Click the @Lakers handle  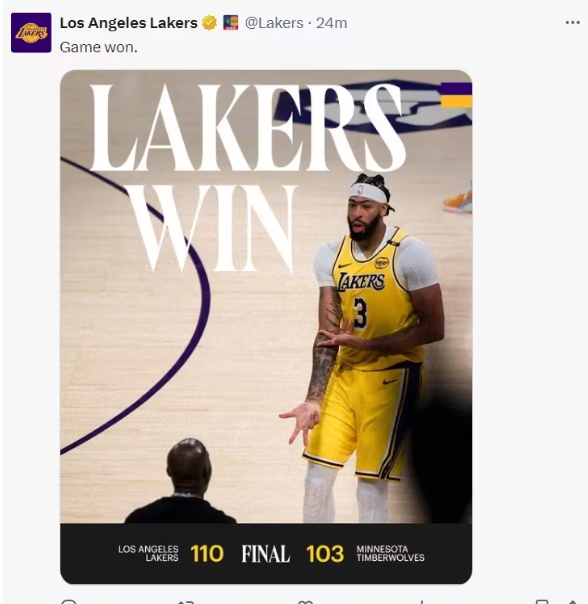click(274, 23)
